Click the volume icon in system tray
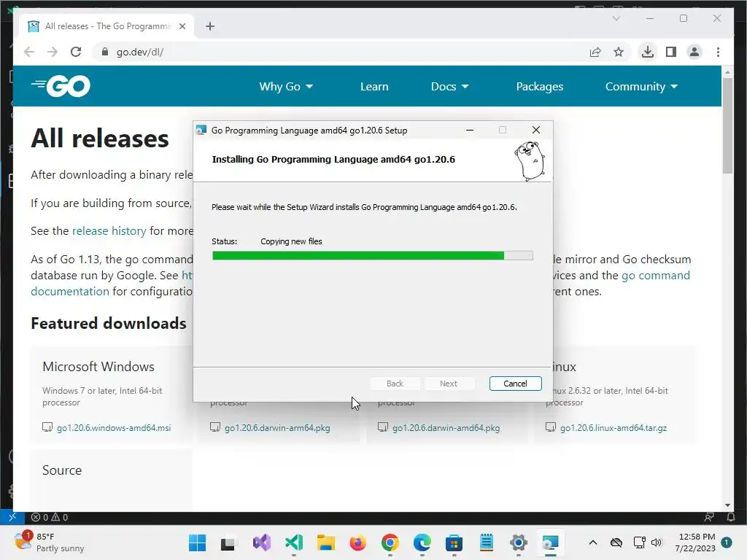This screenshot has height=560, width=747. coord(657,542)
